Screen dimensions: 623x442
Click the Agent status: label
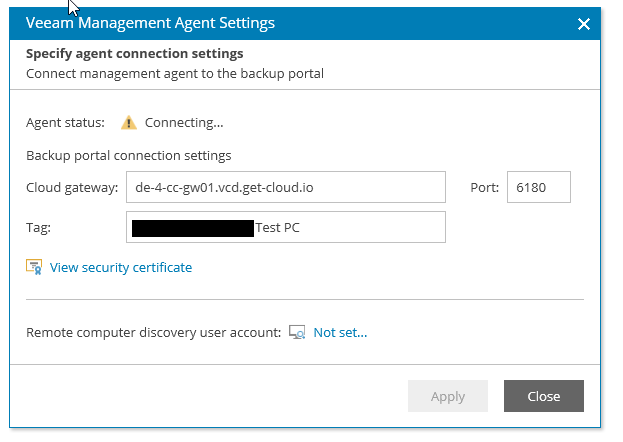point(65,122)
